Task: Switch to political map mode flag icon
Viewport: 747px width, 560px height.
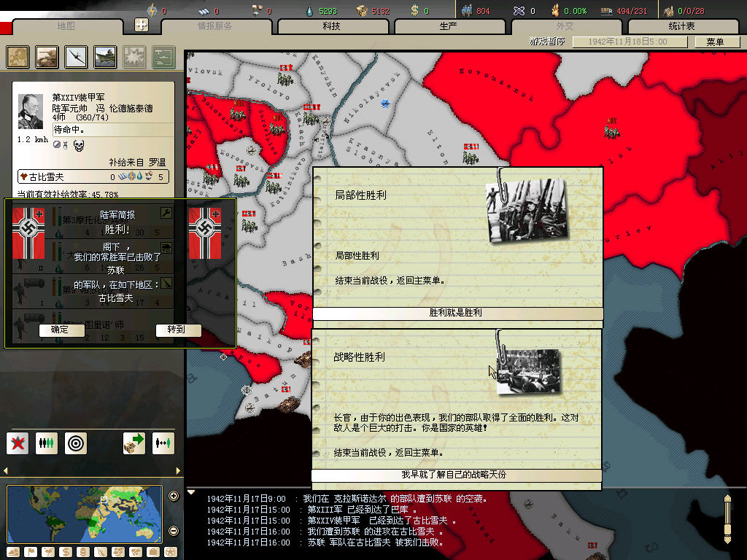Action: coord(31,552)
